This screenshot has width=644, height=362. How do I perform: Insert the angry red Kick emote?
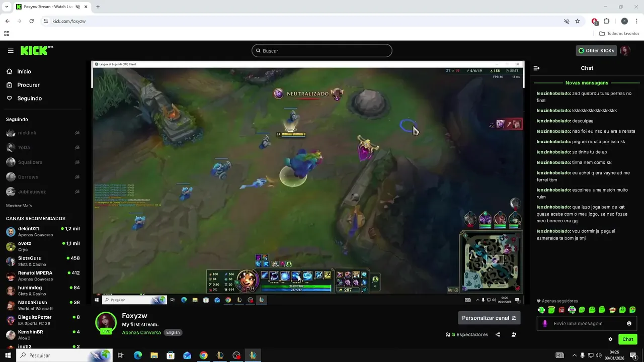pos(561,310)
